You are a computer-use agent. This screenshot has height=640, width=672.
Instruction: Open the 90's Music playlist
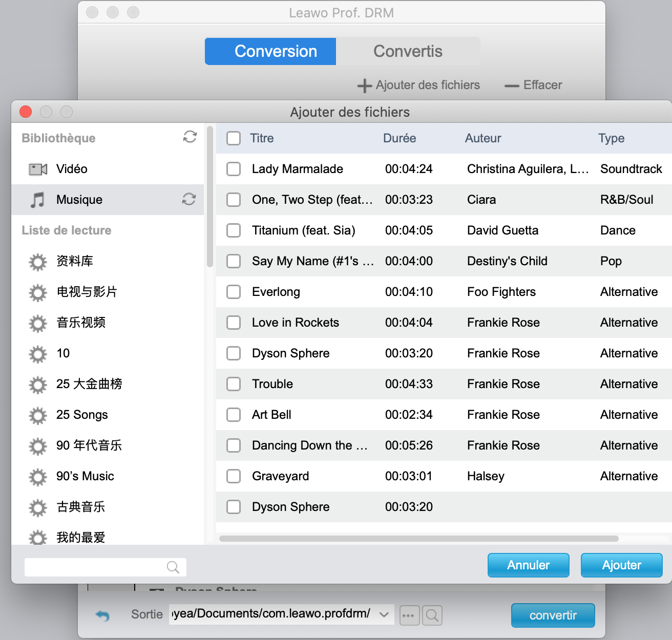coord(85,476)
